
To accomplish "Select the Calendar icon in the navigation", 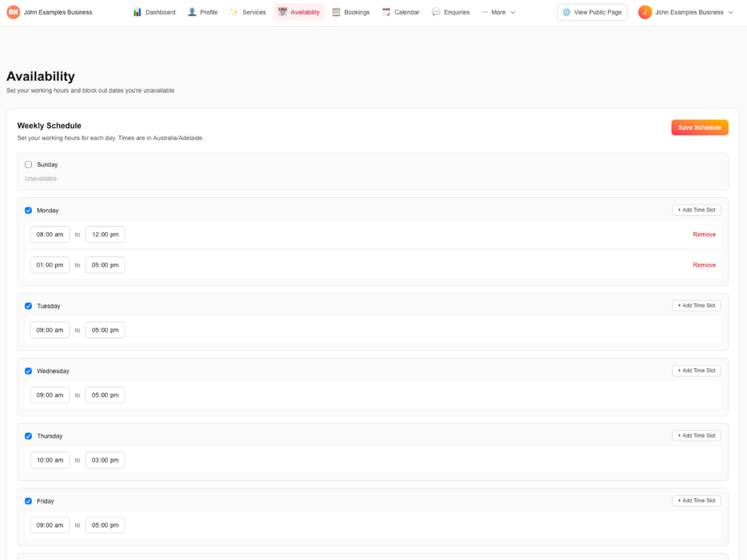I will 385,11.
